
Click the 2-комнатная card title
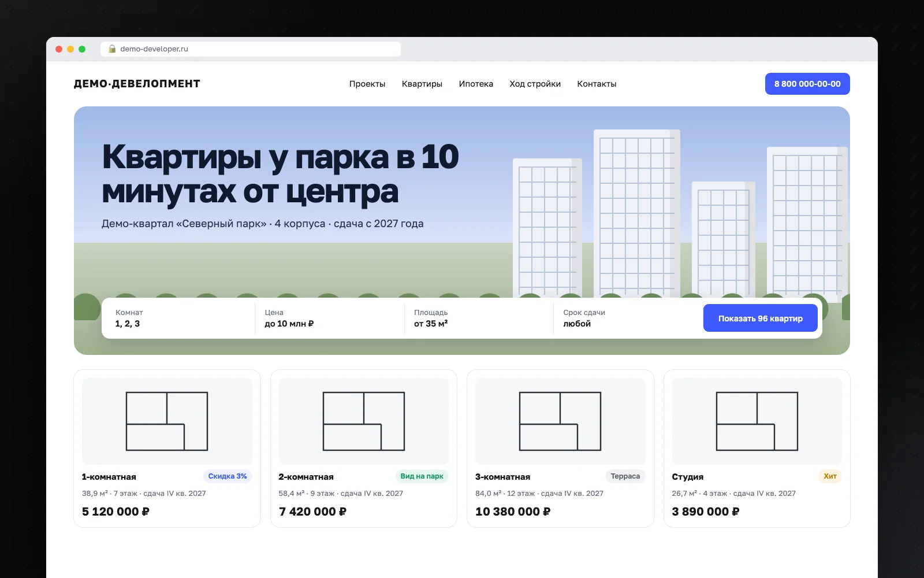pyautogui.click(x=306, y=477)
